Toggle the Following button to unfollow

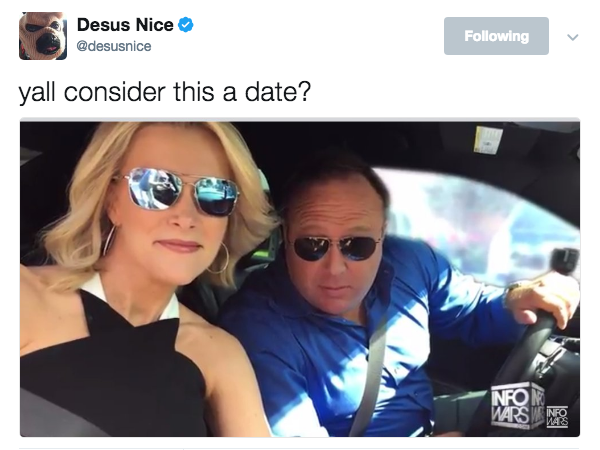pos(496,36)
